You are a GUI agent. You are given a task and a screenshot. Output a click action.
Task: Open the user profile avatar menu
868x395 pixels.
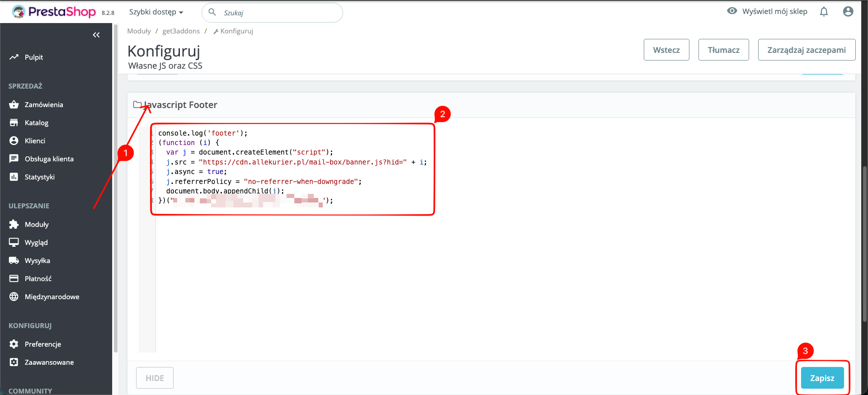848,12
